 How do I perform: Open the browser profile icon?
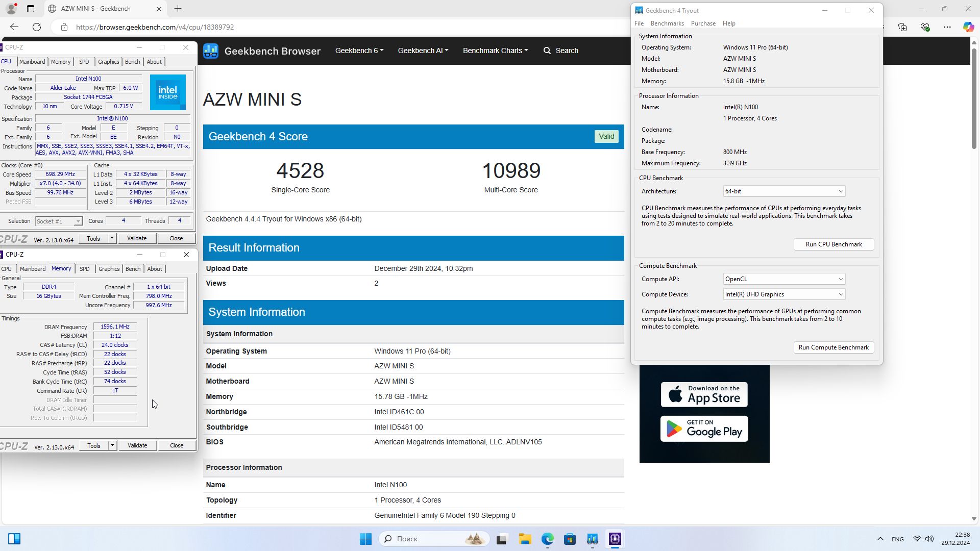tap(11, 9)
